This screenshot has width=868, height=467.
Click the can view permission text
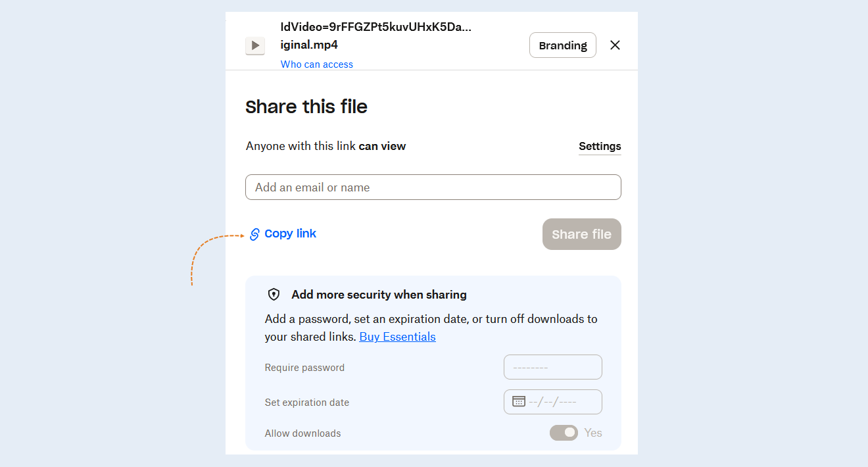(382, 146)
